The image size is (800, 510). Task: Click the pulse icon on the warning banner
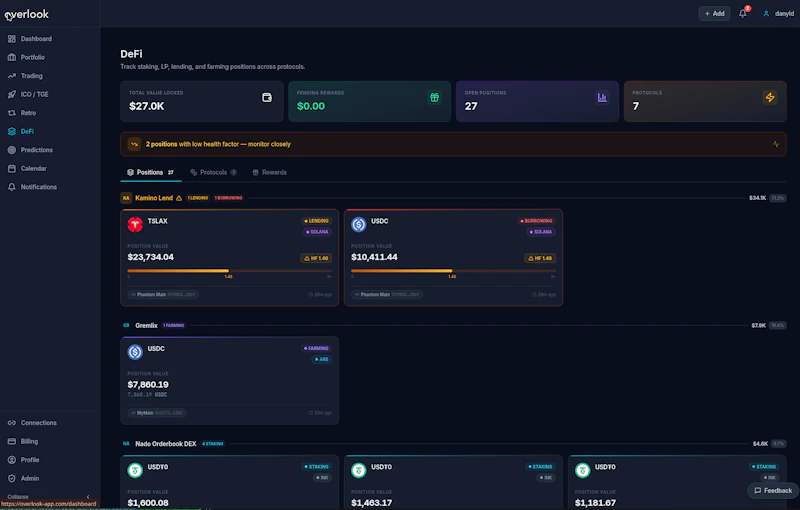coord(776,144)
